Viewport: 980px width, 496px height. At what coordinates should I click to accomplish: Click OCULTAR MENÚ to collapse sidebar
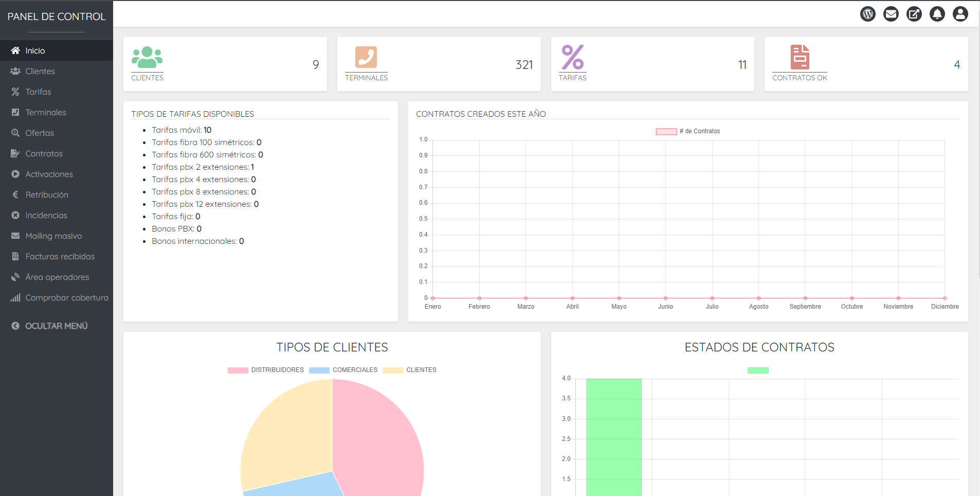(x=57, y=326)
